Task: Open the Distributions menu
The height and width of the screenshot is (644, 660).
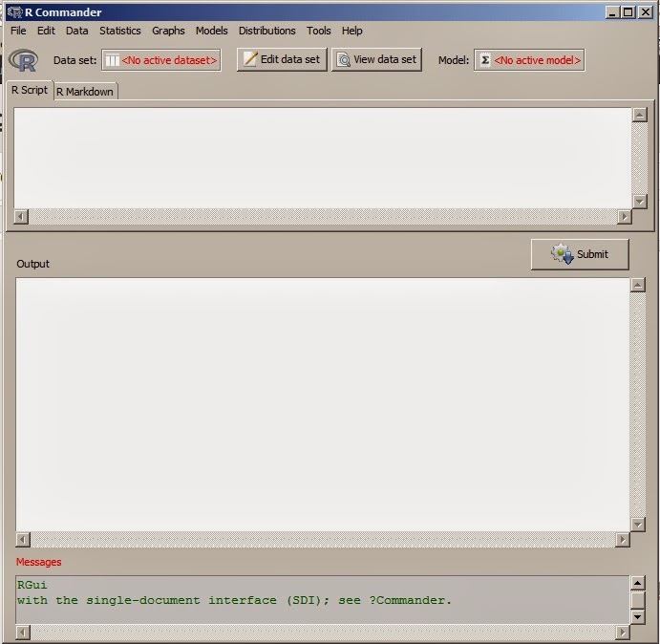Action: click(266, 31)
